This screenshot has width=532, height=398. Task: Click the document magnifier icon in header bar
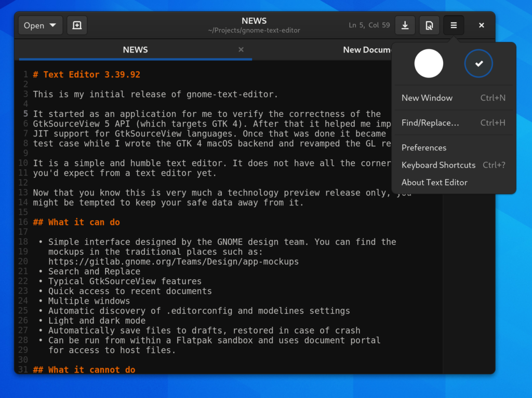coord(429,25)
